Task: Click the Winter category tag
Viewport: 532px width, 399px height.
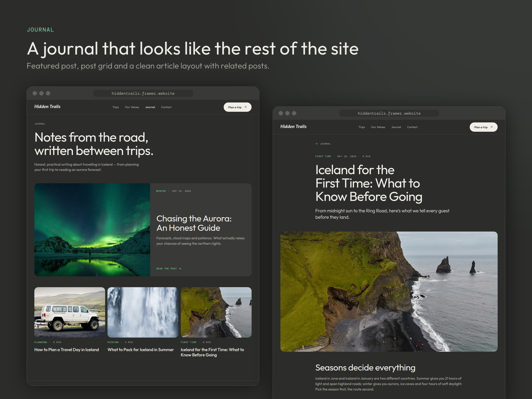Action: (161, 191)
